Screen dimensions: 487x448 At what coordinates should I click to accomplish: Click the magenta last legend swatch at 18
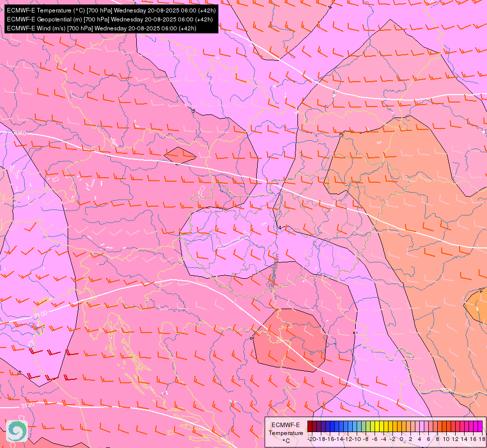pos(480,426)
